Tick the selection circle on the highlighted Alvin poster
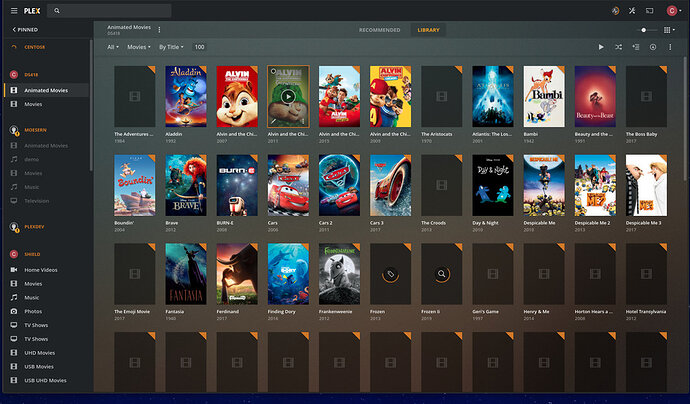Screen dimensions: 690x404 click(273, 71)
